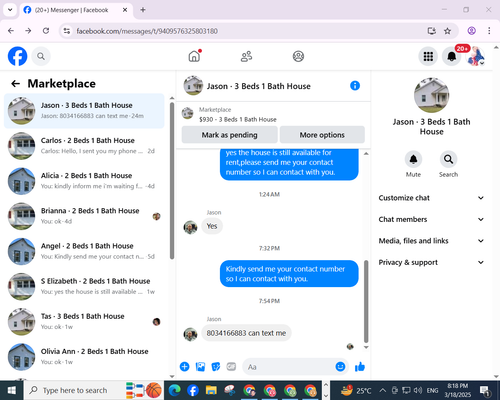The height and width of the screenshot is (400, 500).
Task: Search in conversation magnifier icon
Action: pos(448,159)
